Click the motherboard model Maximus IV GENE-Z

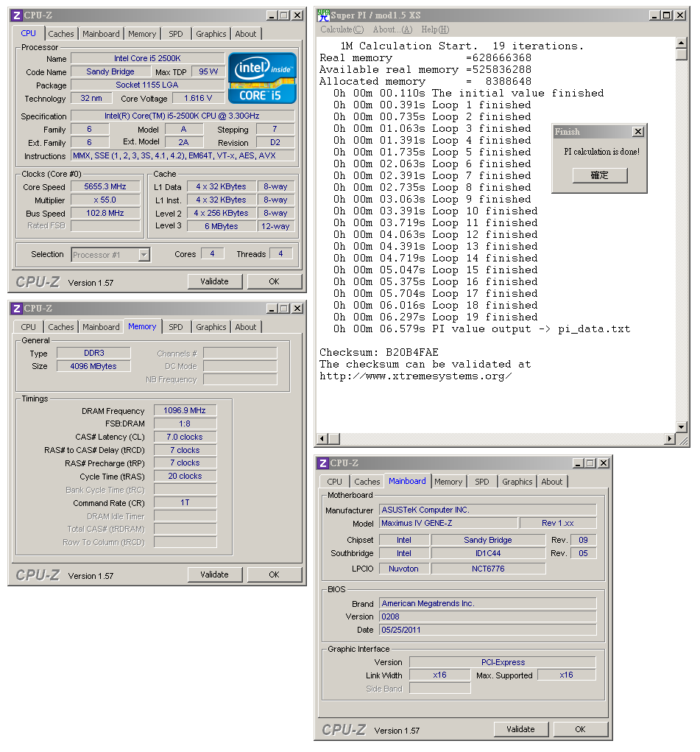448,523
